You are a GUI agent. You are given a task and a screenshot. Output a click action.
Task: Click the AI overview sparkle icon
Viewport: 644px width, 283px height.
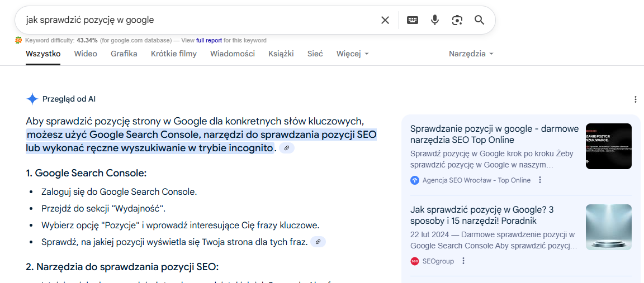coord(32,99)
